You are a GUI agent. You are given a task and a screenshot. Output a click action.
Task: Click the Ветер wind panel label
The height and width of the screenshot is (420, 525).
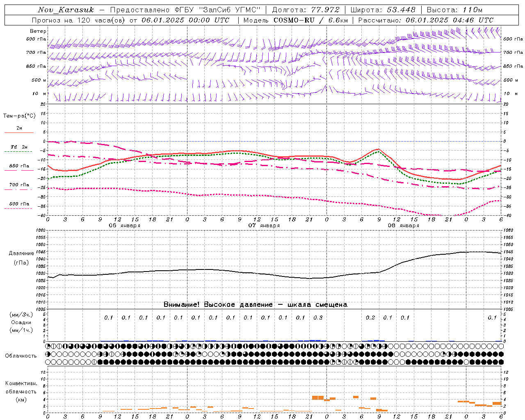coord(38,31)
